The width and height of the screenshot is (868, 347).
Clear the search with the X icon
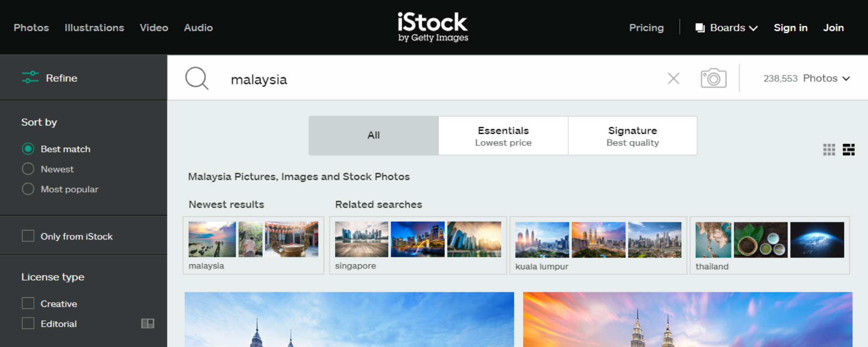tap(674, 79)
